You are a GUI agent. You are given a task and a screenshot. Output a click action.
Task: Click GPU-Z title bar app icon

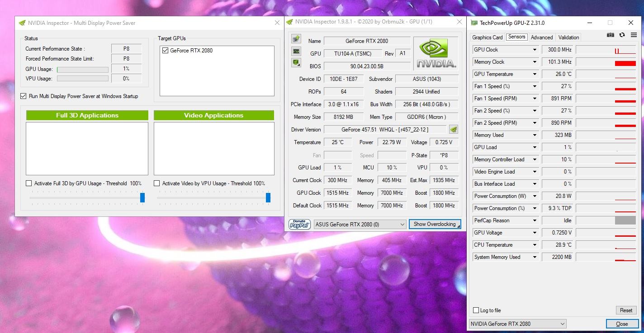[x=474, y=23]
